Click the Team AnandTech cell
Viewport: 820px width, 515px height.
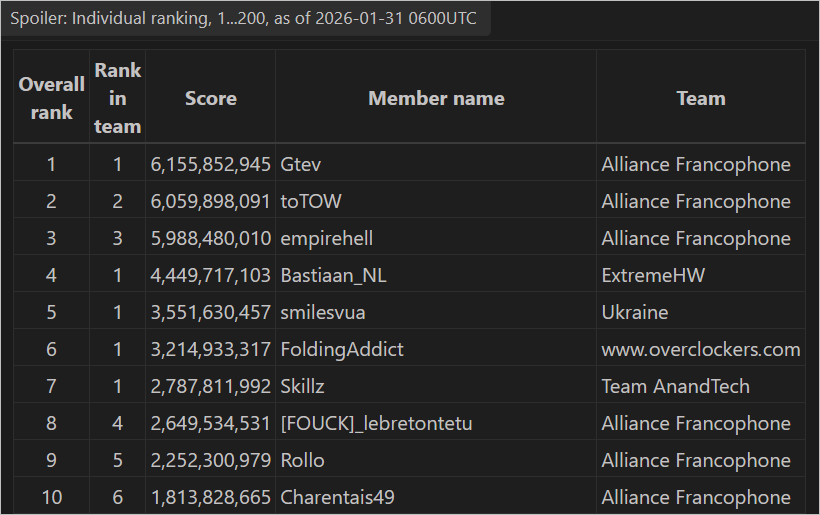tap(675, 386)
